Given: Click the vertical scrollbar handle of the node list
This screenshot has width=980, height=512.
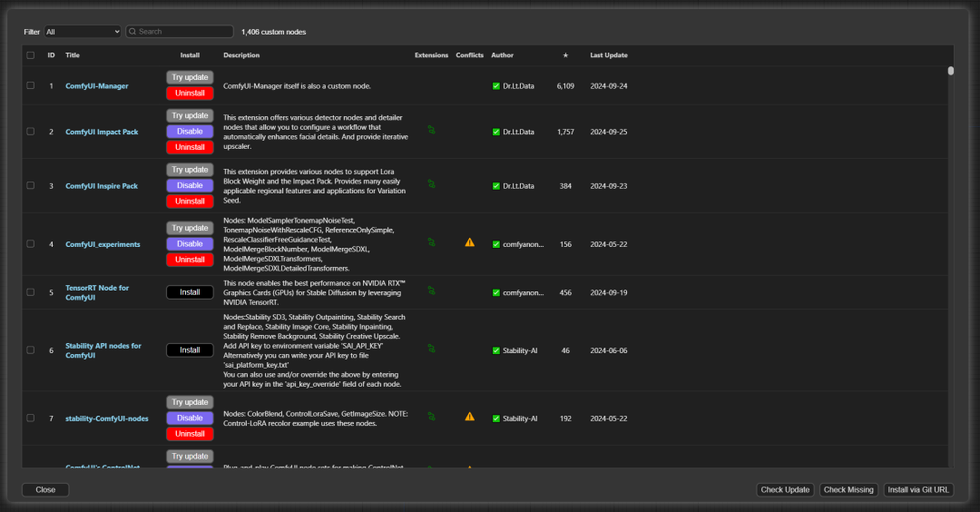Looking at the screenshot, I should point(950,71).
